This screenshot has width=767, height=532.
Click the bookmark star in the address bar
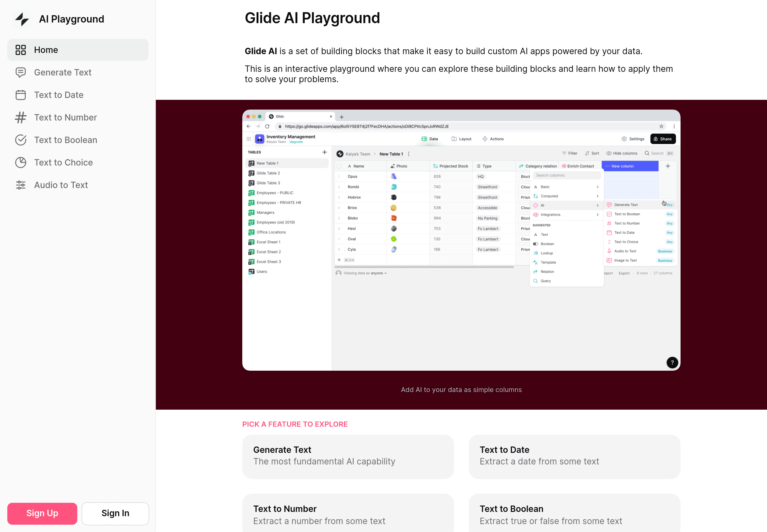[661, 126]
